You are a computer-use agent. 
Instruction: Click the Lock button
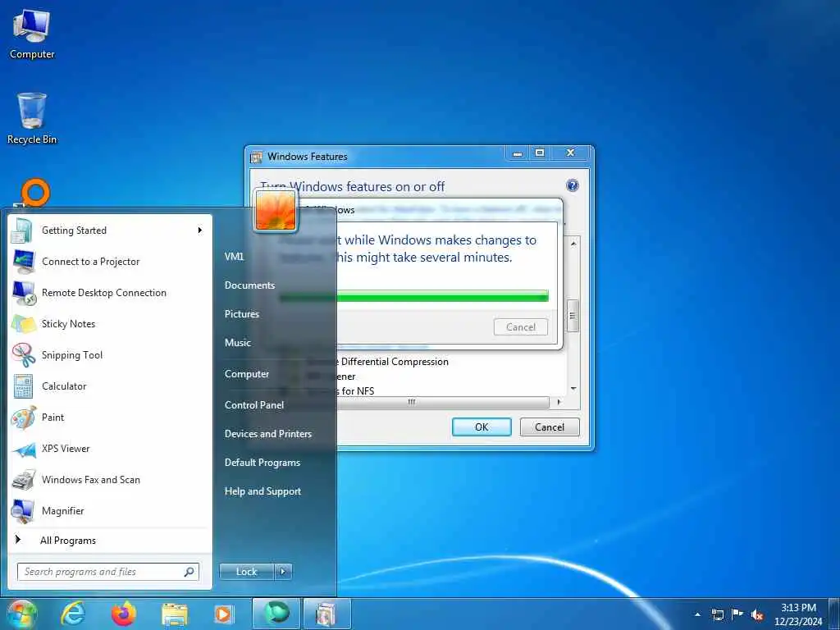click(246, 572)
